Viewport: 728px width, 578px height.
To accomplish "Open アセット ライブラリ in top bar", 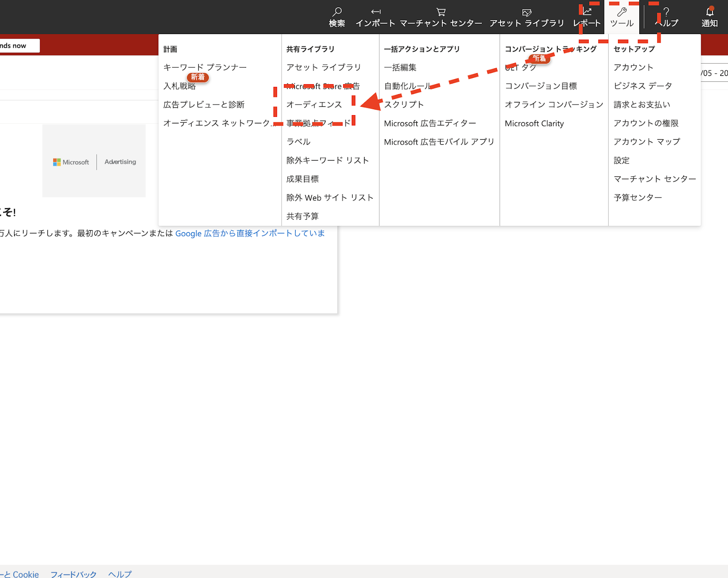I will [x=526, y=17].
